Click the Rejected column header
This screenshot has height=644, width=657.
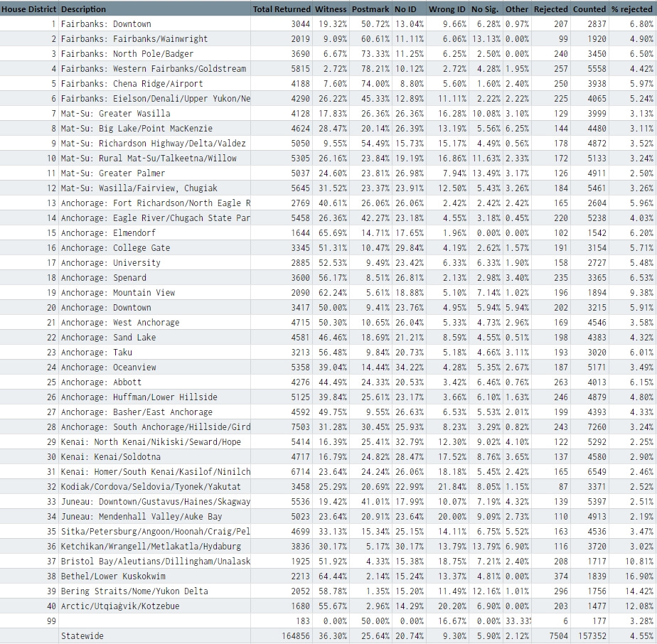[551, 9]
